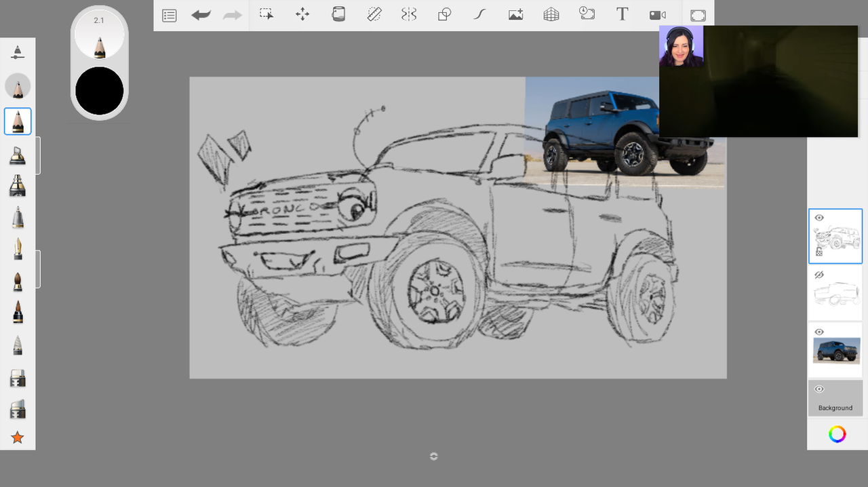Screen dimensions: 868x487
Task: Import an image with Add Image icon
Action: [516, 14]
